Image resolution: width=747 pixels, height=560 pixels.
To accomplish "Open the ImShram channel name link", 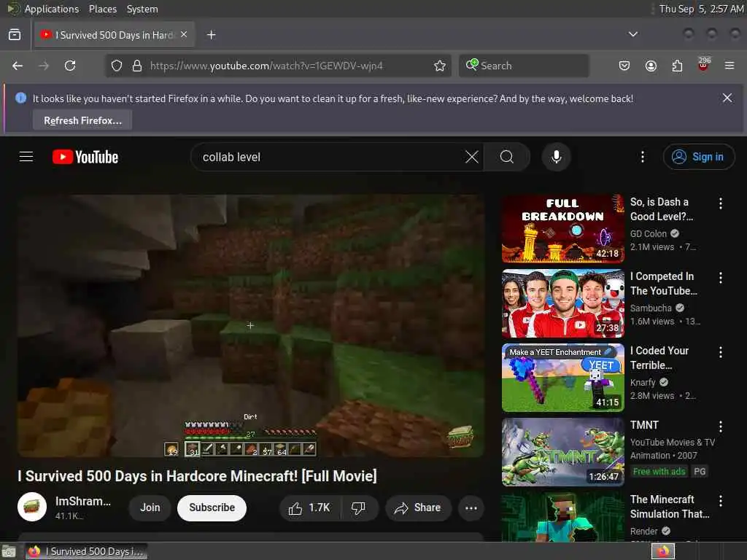I will tap(83, 501).
